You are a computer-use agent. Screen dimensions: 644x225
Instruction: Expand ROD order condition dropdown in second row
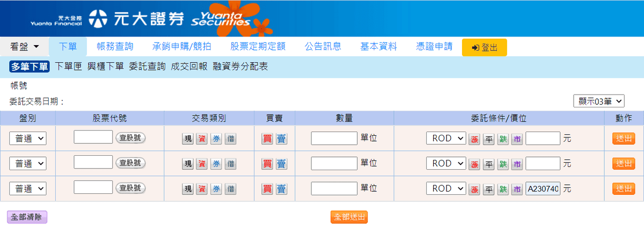(x=445, y=163)
